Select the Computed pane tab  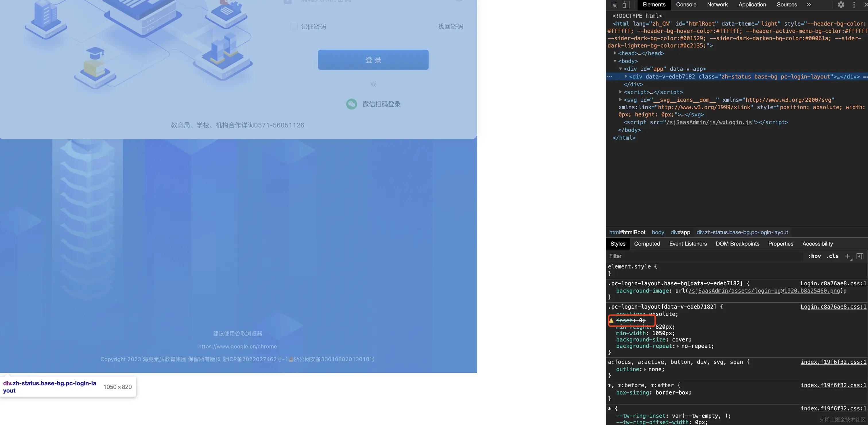[647, 243]
